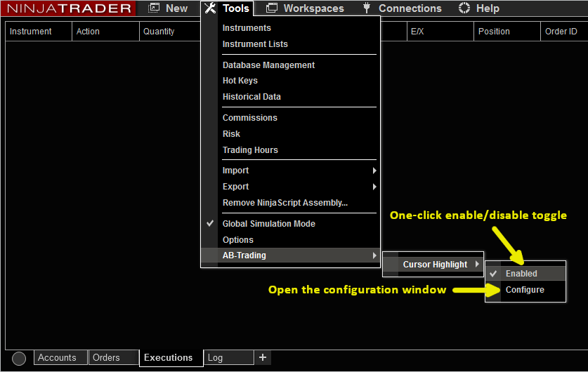
Task: Click the NinjaTrader logo
Action: pos(69,8)
